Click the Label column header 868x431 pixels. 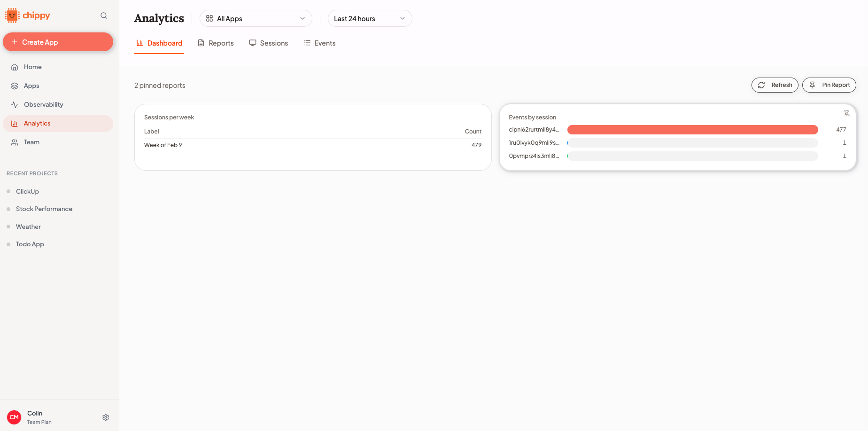152,132
